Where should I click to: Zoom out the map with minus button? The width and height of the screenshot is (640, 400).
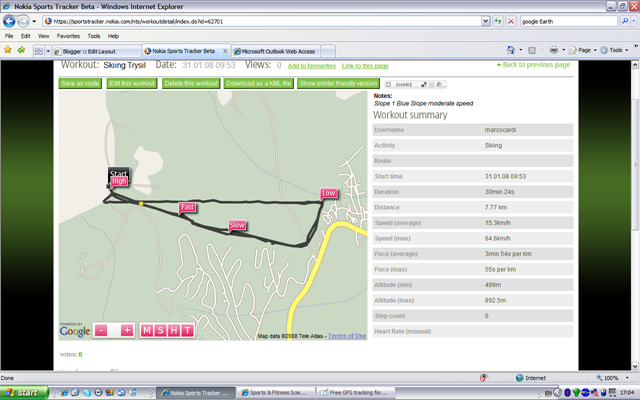[101, 330]
